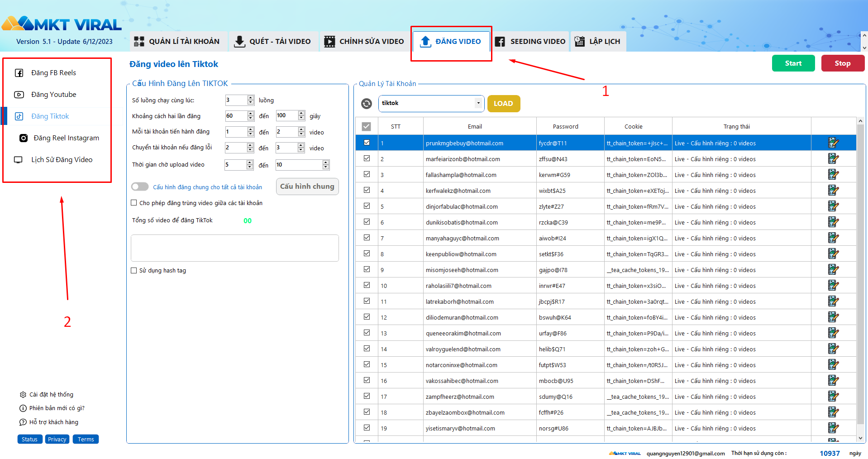The image size is (868, 459).
Task: Click the empty hashtag text box
Action: click(235, 248)
